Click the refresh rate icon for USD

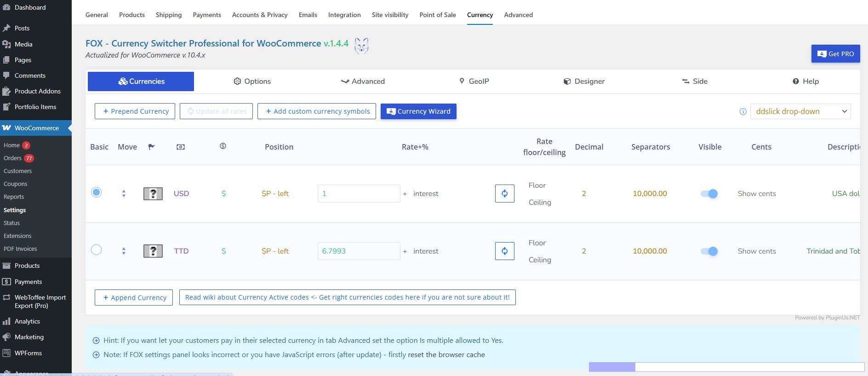click(504, 193)
